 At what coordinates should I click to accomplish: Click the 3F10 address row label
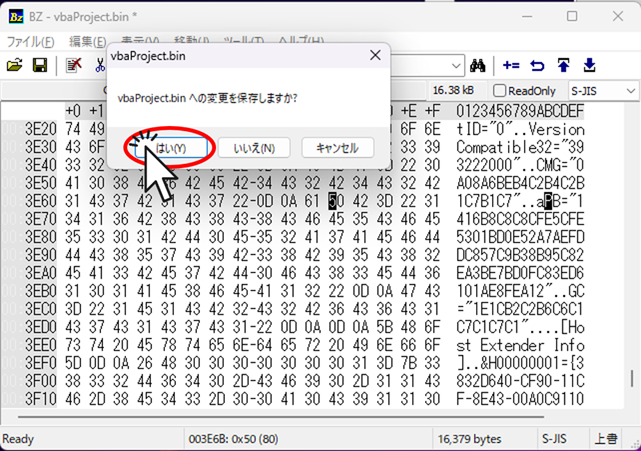(x=40, y=399)
